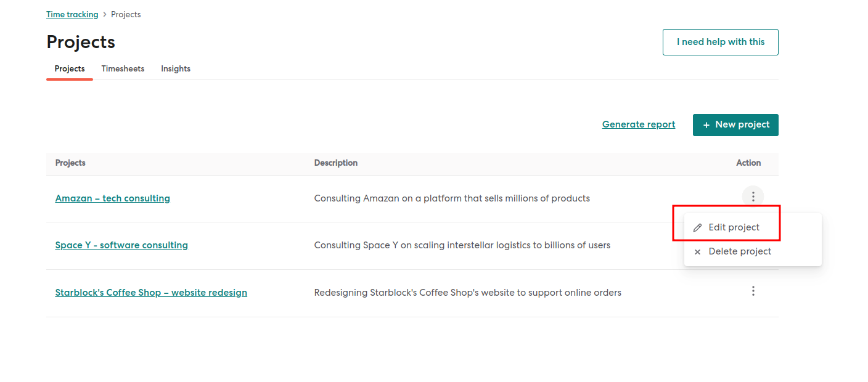The width and height of the screenshot is (868, 382).
Task: Create a New project
Action: pyautogui.click(x=735, y=125)
